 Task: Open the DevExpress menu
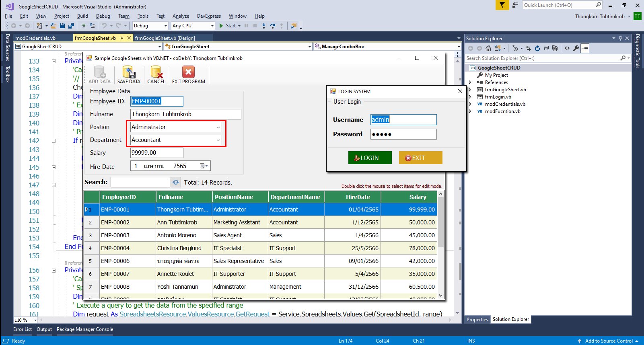coord(209,16)
